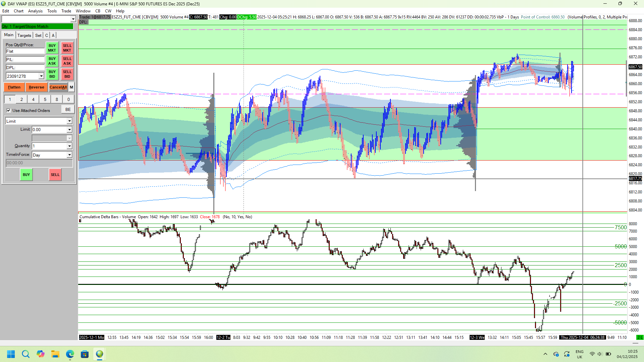Open the Analysis menu

(x=35, y=11)
